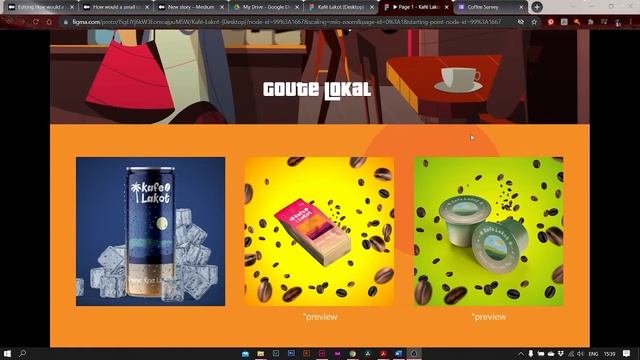Click the 'preview' label under the coffee bag

320,317
